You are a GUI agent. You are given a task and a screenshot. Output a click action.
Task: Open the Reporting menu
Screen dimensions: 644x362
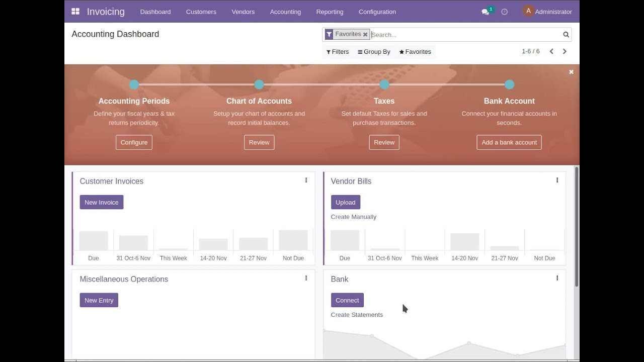(x=330, y=12)
